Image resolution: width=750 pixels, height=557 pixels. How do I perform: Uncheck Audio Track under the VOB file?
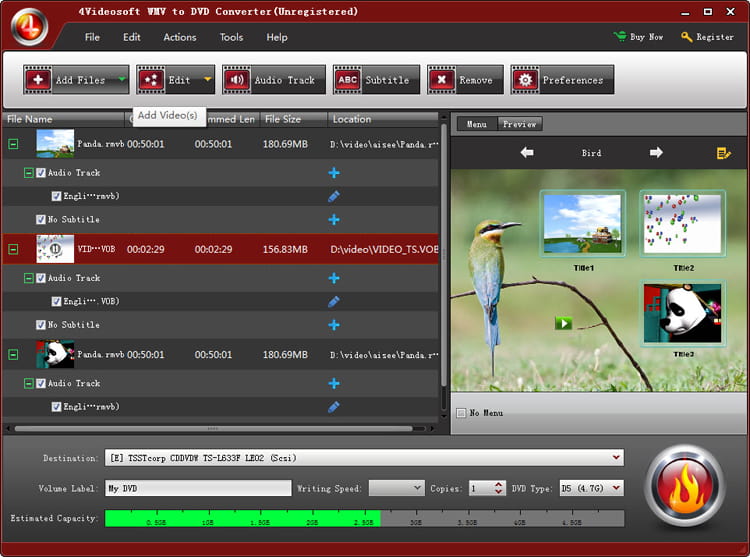(x=41, y=278)
